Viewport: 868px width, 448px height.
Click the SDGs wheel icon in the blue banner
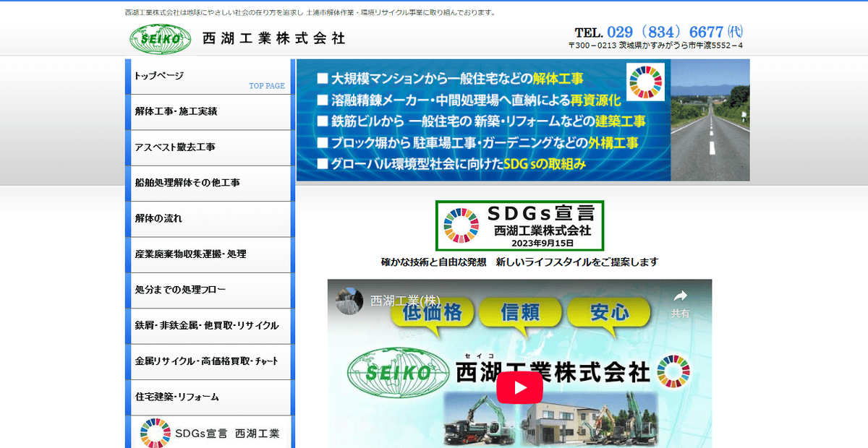[x=644, y=82]
